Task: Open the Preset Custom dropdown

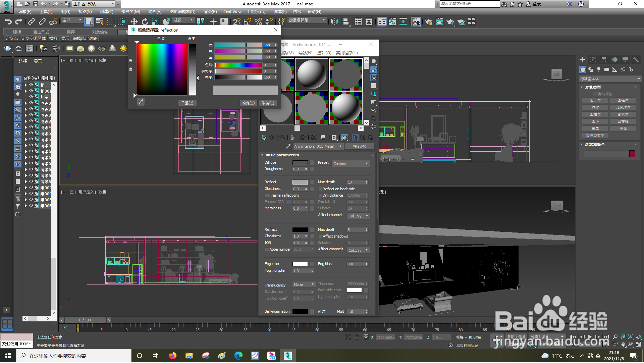Action: click(351, 164)
